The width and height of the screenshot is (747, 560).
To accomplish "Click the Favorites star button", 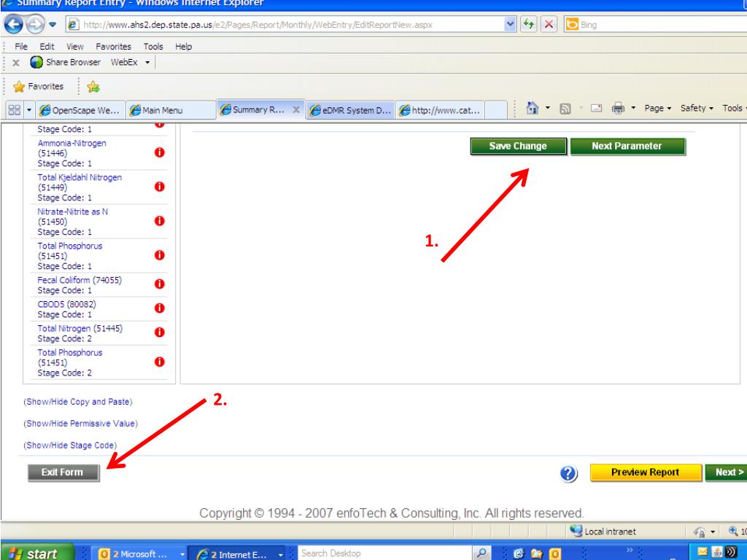I will click(39, 86).
